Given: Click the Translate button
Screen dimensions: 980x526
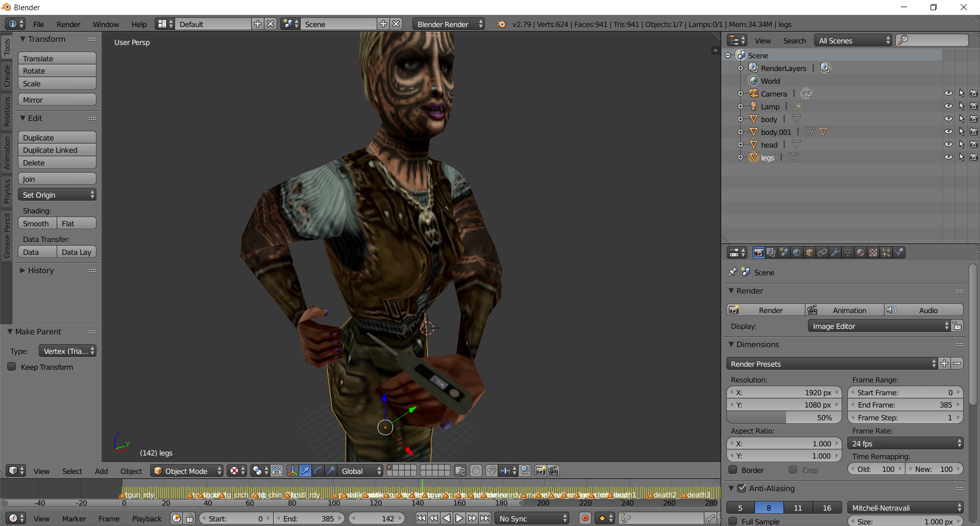Looking at the screenshot, I should [x=57, y=58].
